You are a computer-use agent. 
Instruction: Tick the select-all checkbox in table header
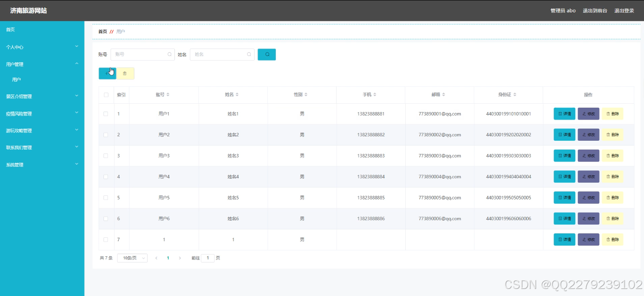pos(106,95)
